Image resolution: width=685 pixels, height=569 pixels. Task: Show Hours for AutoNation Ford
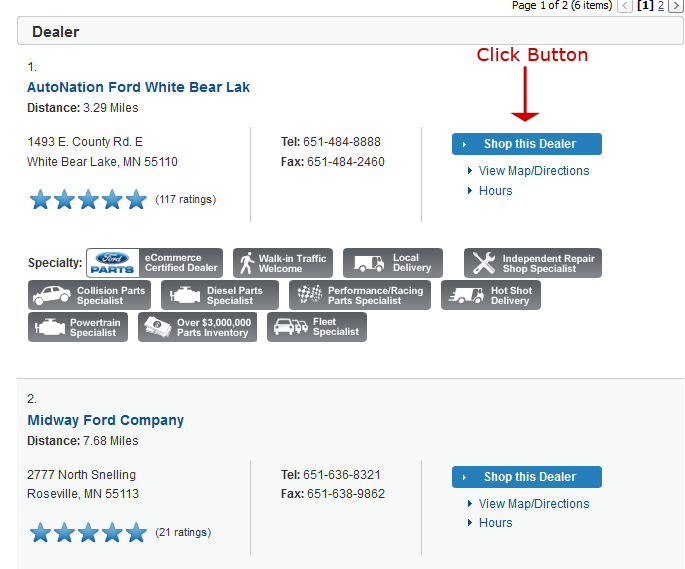(495, 191)
